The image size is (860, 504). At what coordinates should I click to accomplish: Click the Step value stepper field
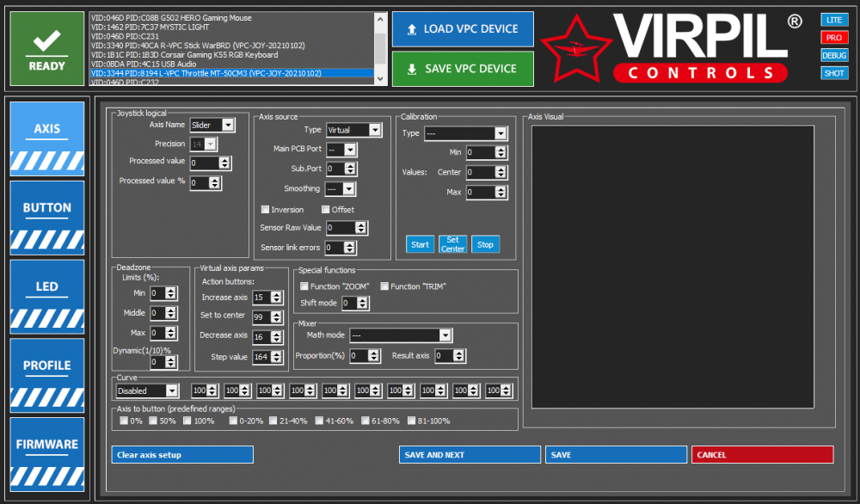pyautogui.click(x=262, y=357)
